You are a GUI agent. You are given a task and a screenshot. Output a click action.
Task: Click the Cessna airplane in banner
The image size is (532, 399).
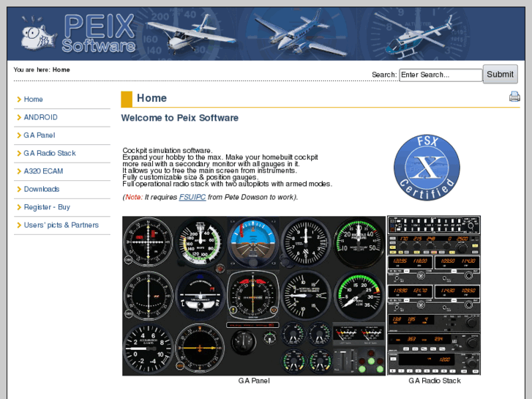[x=191, y=34]
